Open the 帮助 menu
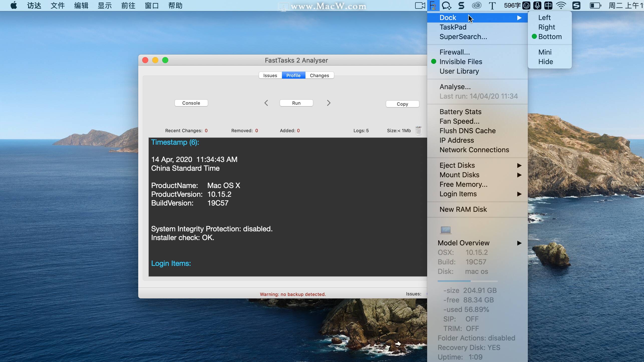The width and height of the screenshot is (644, 362). (x=175, y=6)
